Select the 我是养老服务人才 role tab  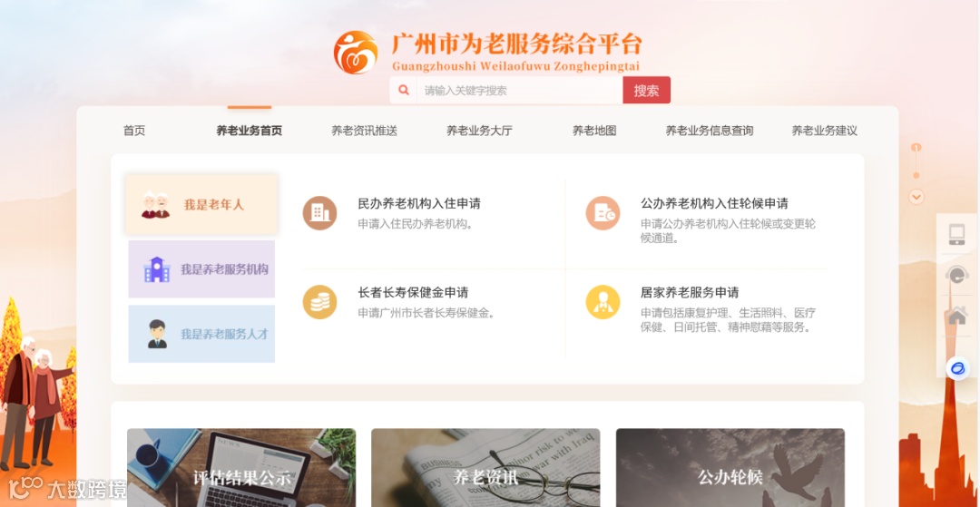coord(201,334)
